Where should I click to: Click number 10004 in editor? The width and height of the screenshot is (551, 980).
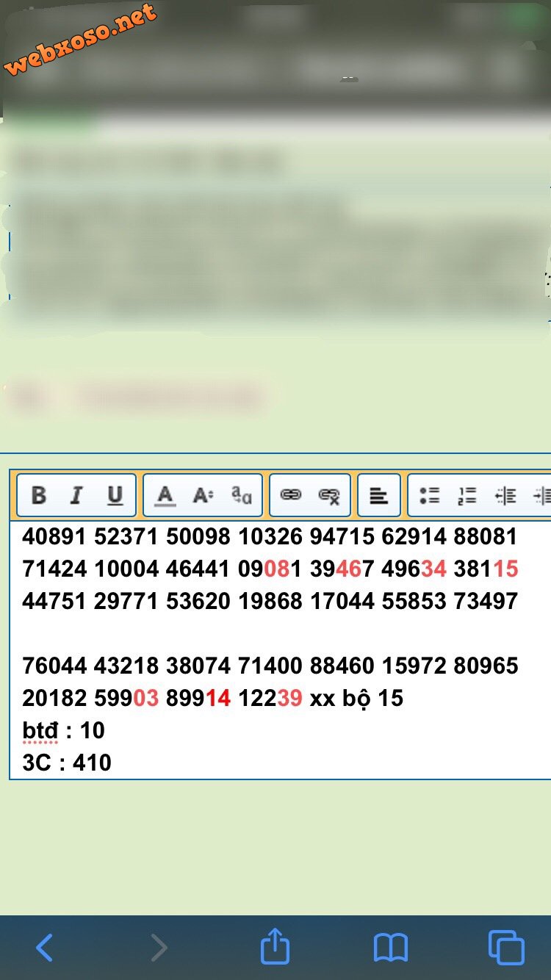click(x=126, y=569)
